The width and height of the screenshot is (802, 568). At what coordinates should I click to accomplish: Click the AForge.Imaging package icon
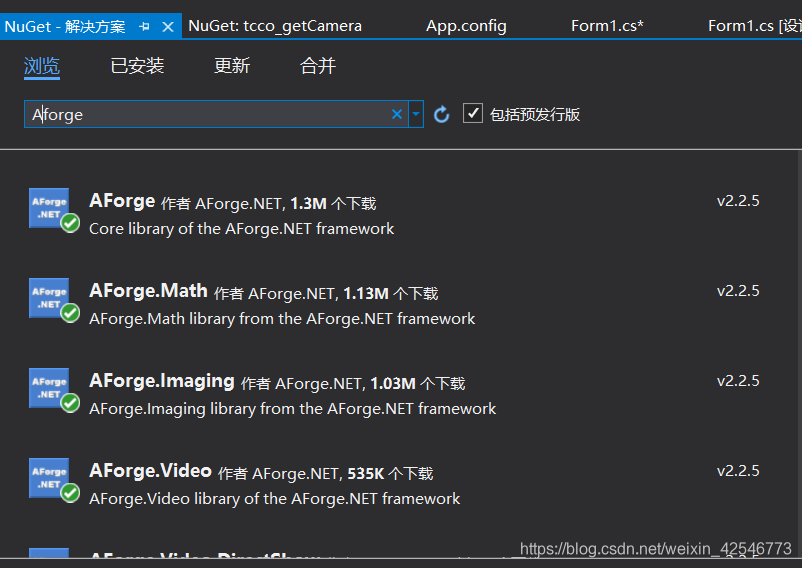(50, 388)
